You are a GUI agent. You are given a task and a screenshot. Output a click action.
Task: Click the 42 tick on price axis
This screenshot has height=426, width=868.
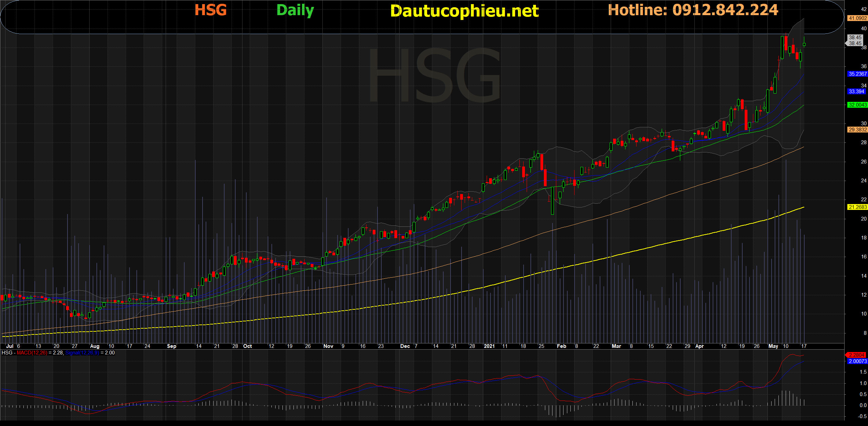tap(864, 10)
